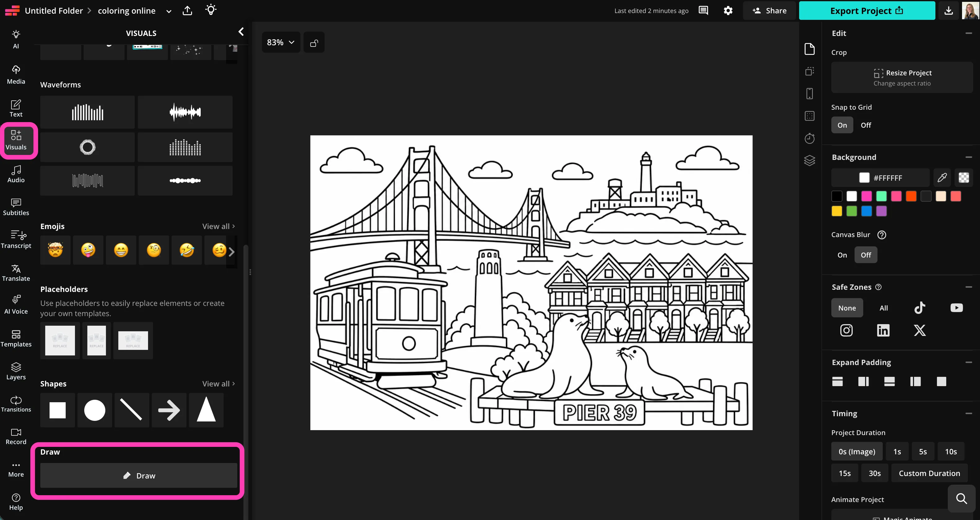Pick color with the eyedropper tool
The image size is (980, 520).
coord(942,178)
